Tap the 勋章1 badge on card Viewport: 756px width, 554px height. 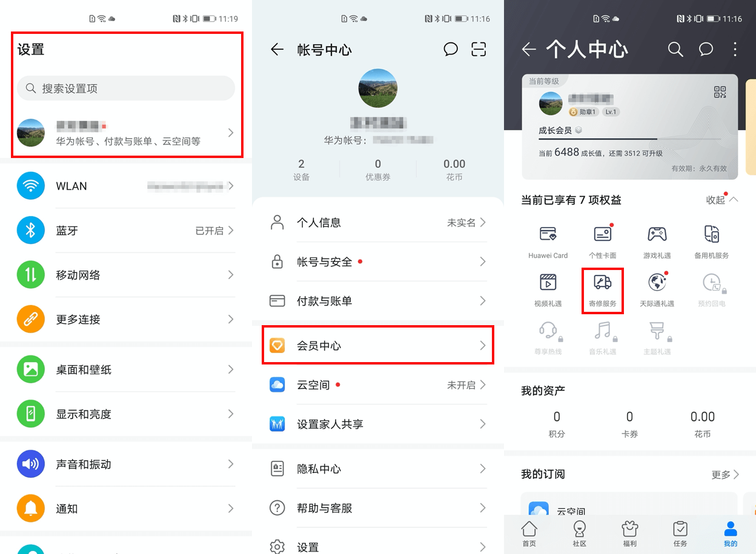click(x=584, y=112)
